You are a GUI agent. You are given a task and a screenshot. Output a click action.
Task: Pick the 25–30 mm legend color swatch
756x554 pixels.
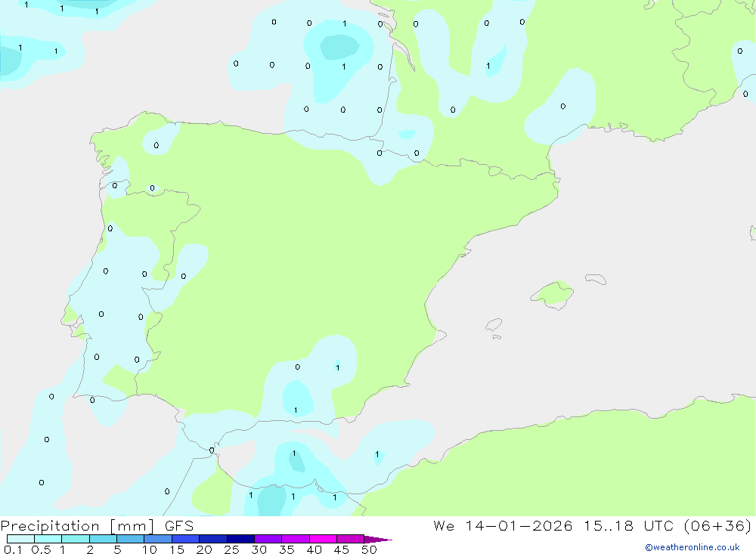pos(240,539)
